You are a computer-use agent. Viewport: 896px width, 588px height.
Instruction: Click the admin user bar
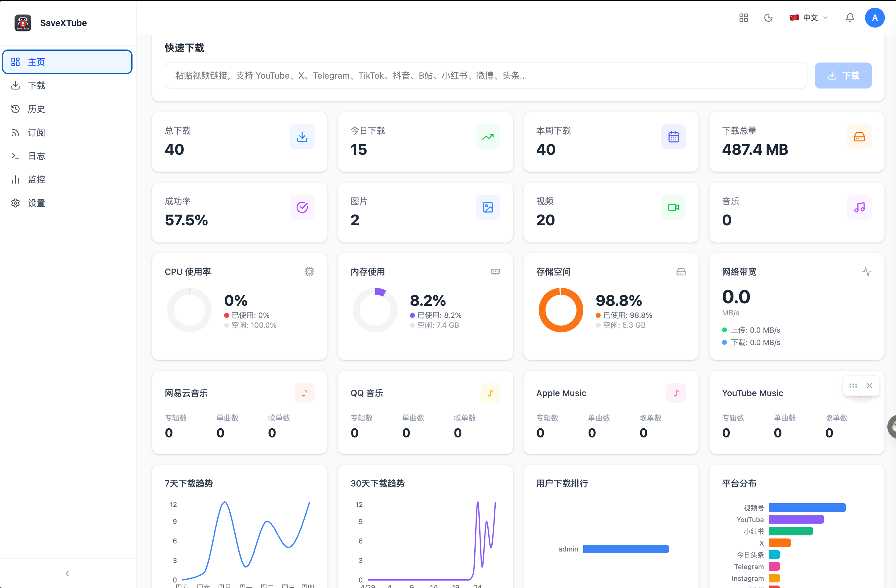coord(626,549)
